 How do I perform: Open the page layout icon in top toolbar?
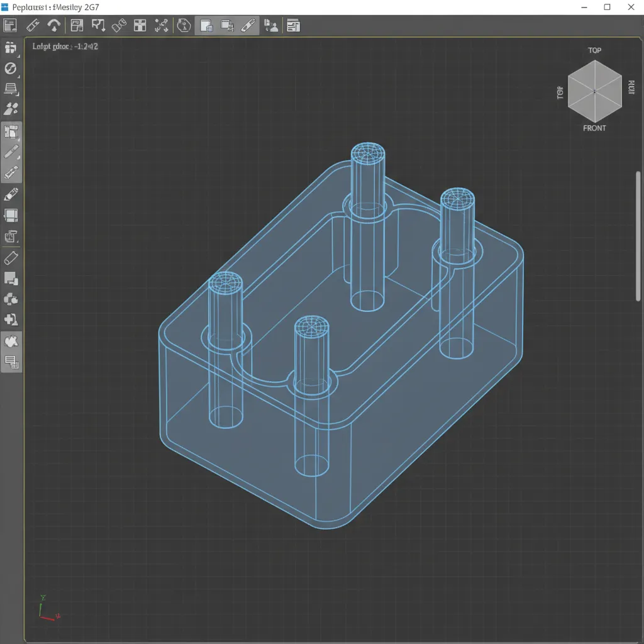click(x=10, y=25)
